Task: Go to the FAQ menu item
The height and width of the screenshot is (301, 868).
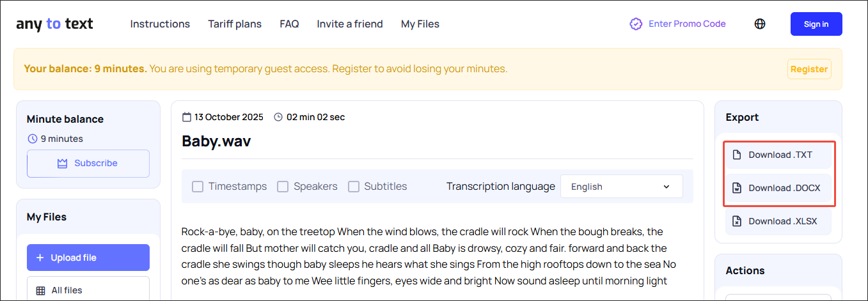Action: [x=289, y=24]
